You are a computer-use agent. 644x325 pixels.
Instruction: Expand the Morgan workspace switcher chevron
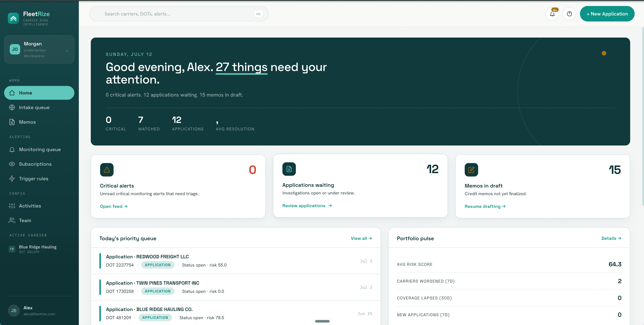67,51
